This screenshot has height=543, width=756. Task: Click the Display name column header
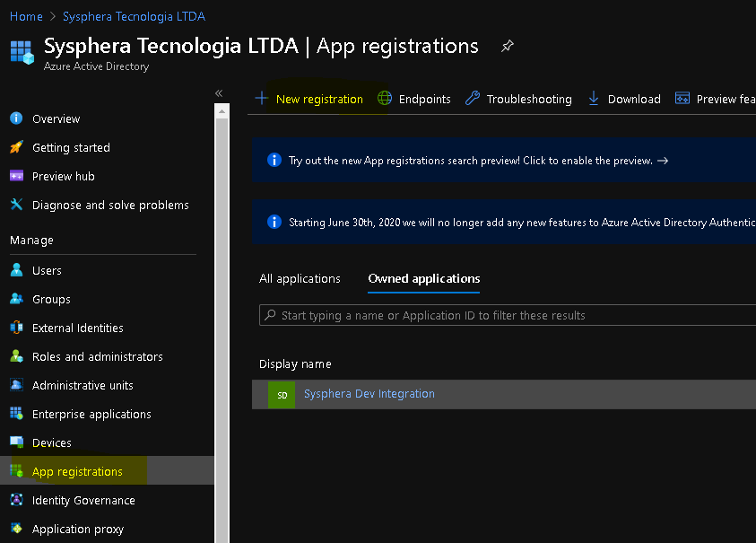point(295,363)
